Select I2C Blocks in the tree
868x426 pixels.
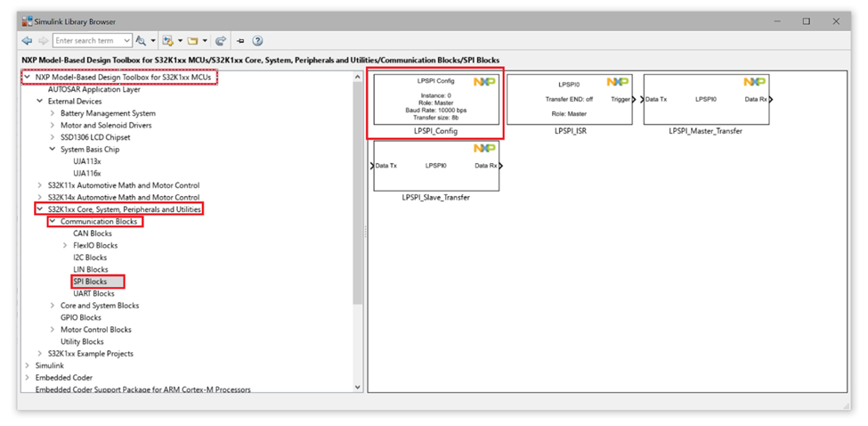pos(90,258)
